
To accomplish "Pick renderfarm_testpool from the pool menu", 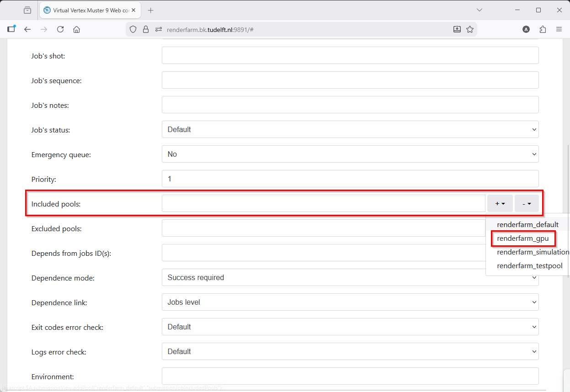I will pos(529,266).
